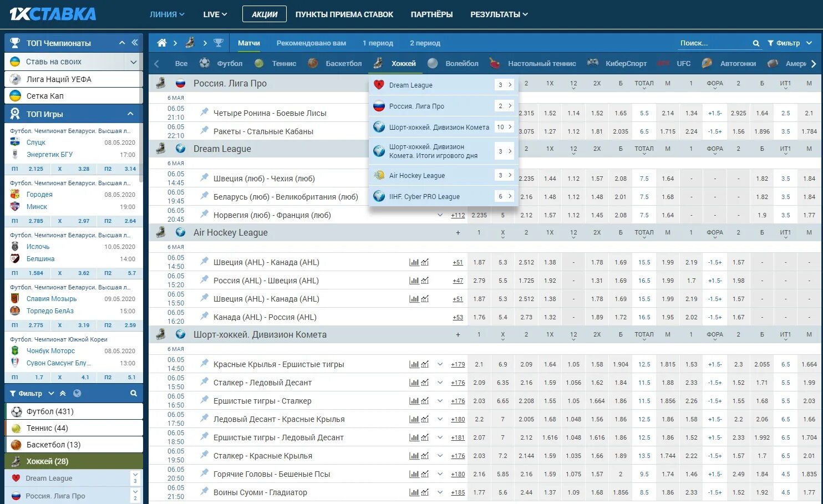This screenshot has height=504, width=823.
Task: Collapse all sports with double-up arrow
Action: coord(63,393)
